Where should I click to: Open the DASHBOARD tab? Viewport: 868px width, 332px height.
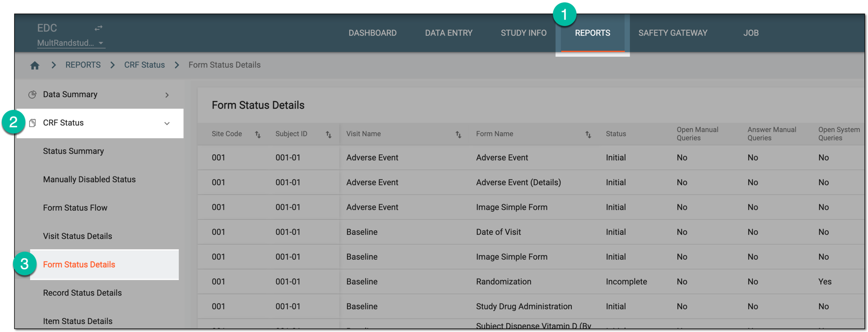(373, 33)
